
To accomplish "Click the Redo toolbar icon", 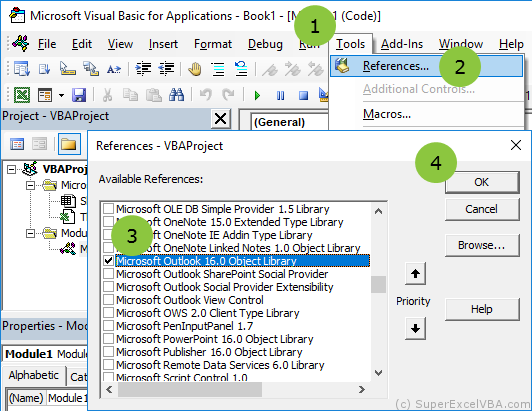I will 228,95.
